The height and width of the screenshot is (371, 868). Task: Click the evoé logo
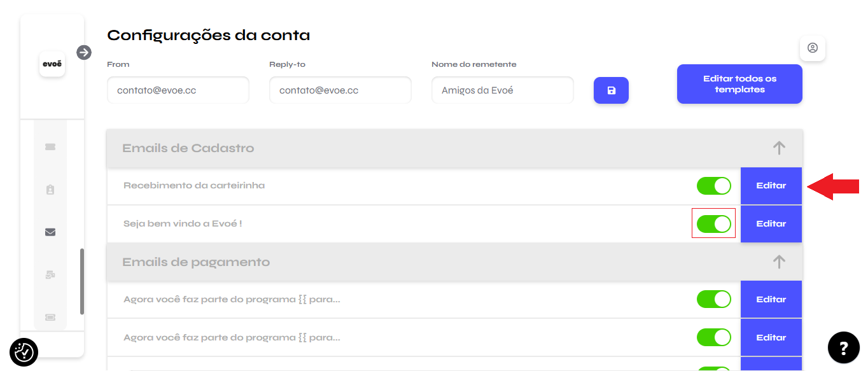[x=52, y=64]
